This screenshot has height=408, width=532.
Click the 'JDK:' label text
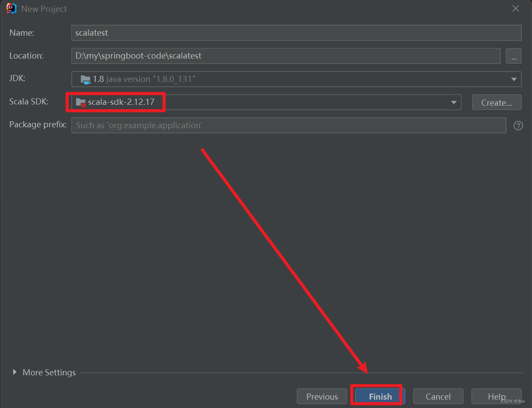18,78
